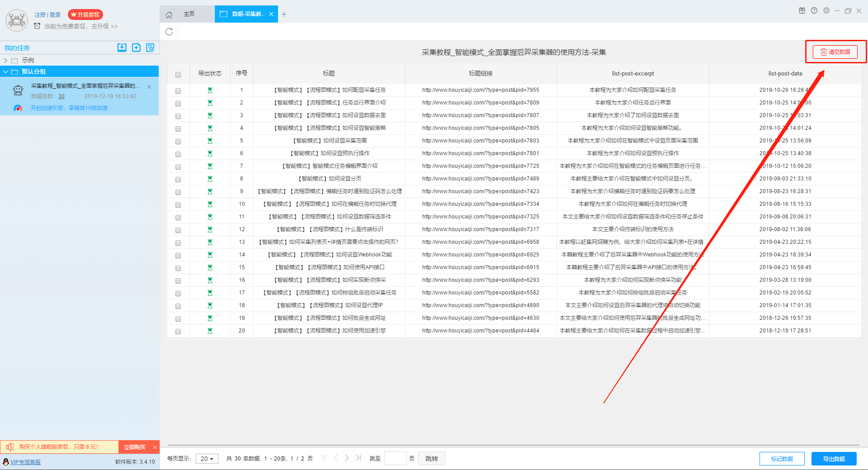The image size is (868, 470).
Task: Click the crab avatar profile icon
Action: click(17, 20)
